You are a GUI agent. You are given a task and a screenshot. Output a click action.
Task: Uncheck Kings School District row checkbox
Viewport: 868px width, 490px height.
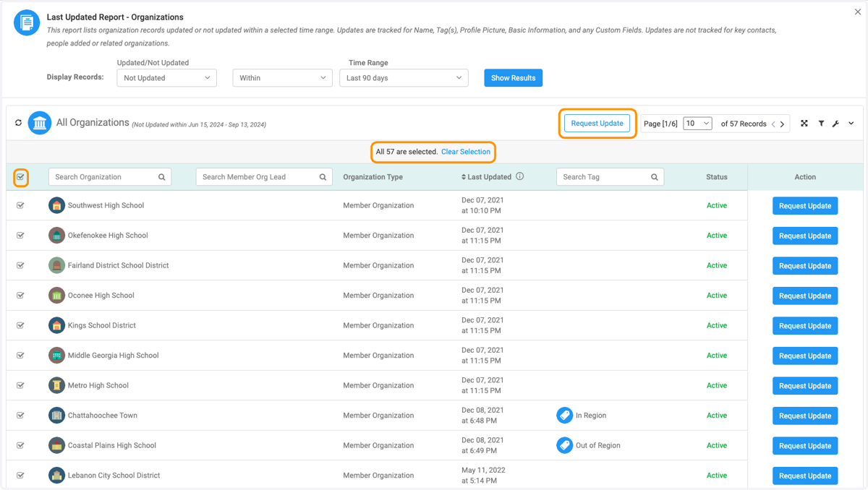(x=20, y=325)
